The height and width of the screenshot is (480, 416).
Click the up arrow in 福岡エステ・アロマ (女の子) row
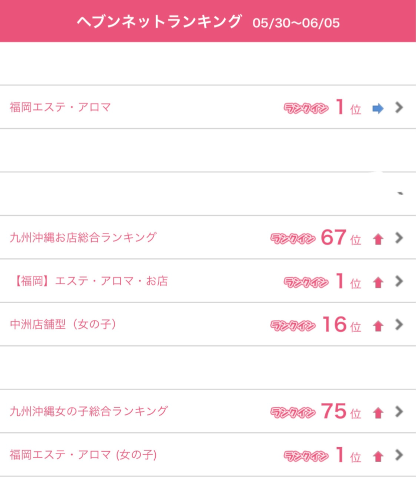tap(378, 456)
